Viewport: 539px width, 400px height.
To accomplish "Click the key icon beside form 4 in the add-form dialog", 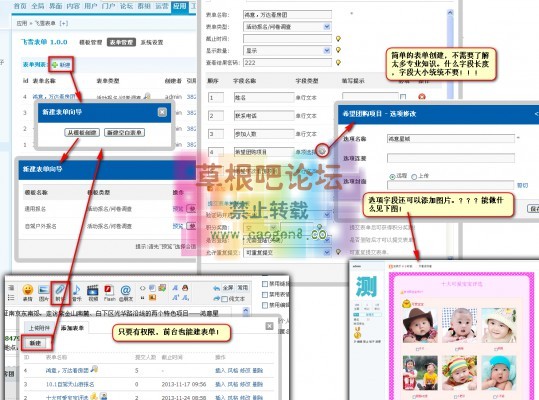I will [x=94, y=370].
